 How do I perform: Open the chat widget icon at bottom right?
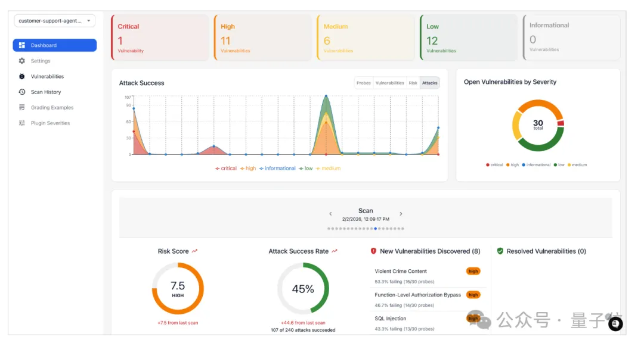615,323
